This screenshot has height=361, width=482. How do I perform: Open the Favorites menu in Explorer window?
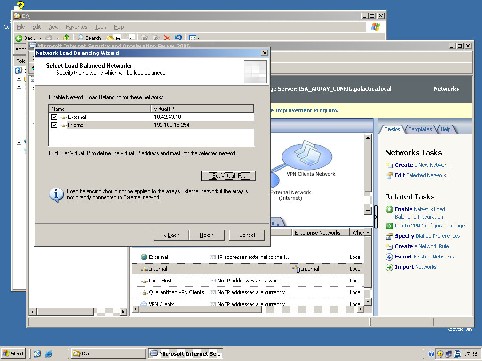(76, 27)
